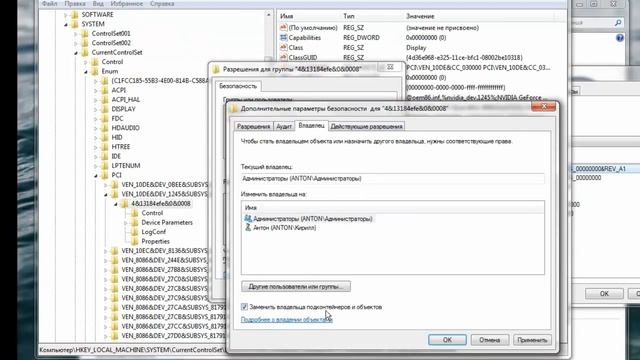Viewport: 640px width, 360px height.
Task: Click the Class string value icon
Action: point(283,47)
